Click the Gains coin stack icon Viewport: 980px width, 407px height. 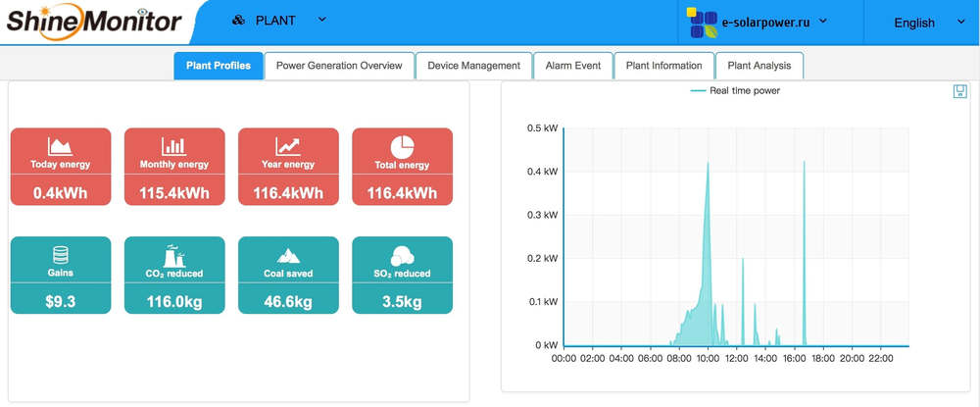point(60,255)
